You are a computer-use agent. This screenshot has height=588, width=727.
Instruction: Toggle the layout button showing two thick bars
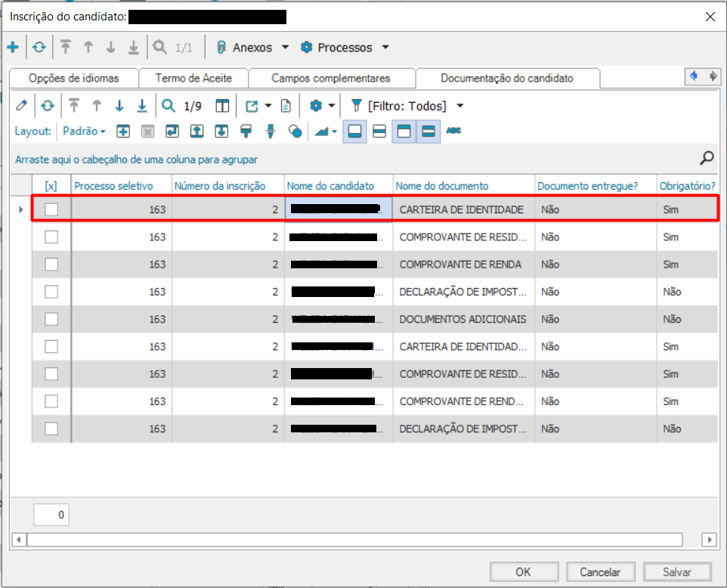428,132
